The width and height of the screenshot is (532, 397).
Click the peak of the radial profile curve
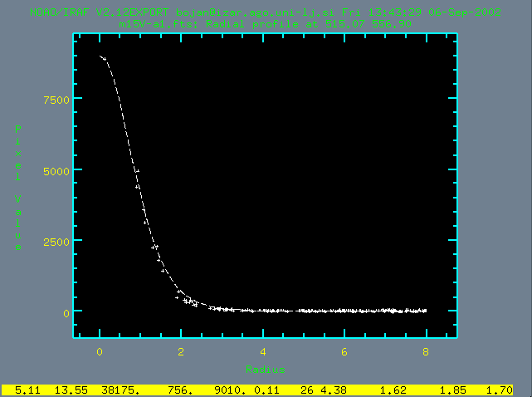(100, 56)
